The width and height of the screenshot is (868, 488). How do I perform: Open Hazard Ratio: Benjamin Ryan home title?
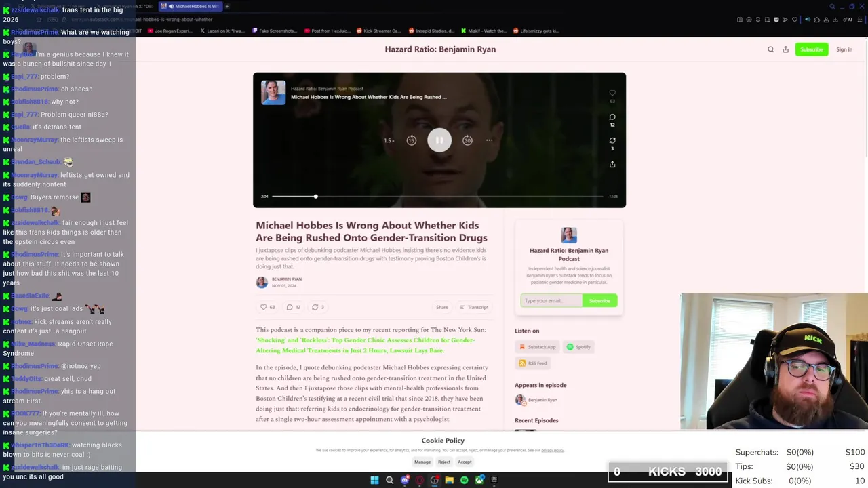[440, 49]
